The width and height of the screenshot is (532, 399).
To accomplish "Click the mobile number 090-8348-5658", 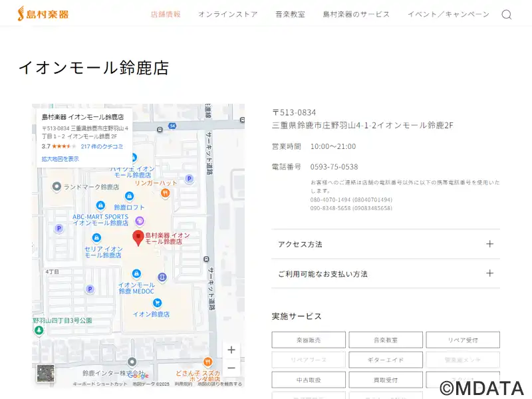I will (x=351, y=208).
